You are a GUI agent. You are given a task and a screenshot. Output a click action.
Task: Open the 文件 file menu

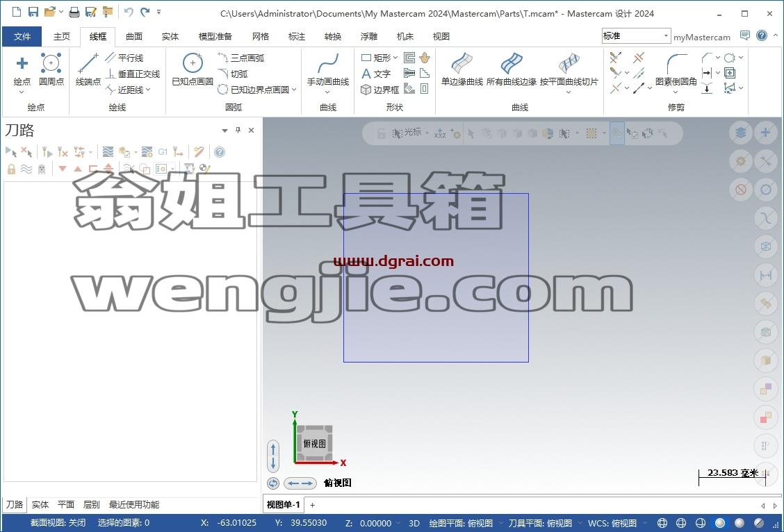22,37
